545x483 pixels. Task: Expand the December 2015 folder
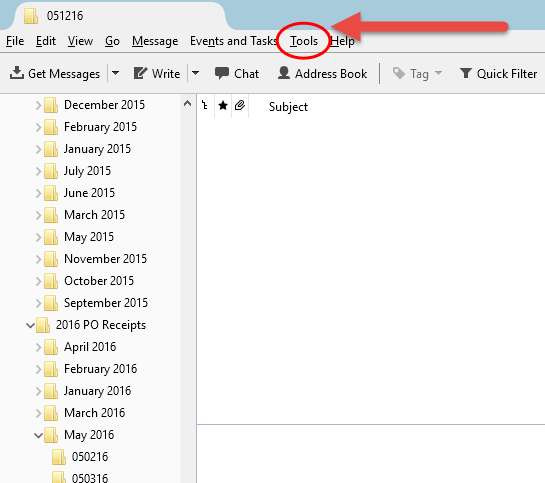(39, 105)
